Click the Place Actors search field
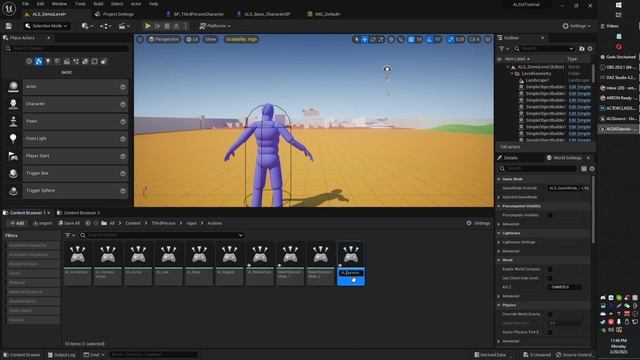This screenshot has height=360, width=640. pos(66,49)
